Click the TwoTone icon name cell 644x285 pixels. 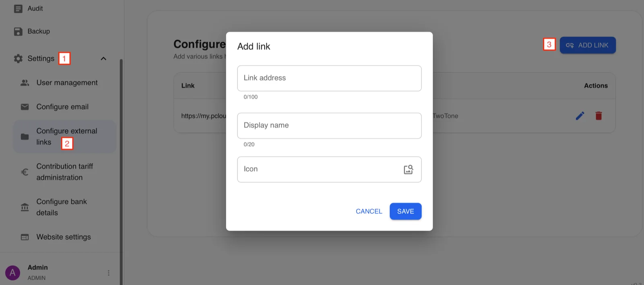click(x=446, y=116)
